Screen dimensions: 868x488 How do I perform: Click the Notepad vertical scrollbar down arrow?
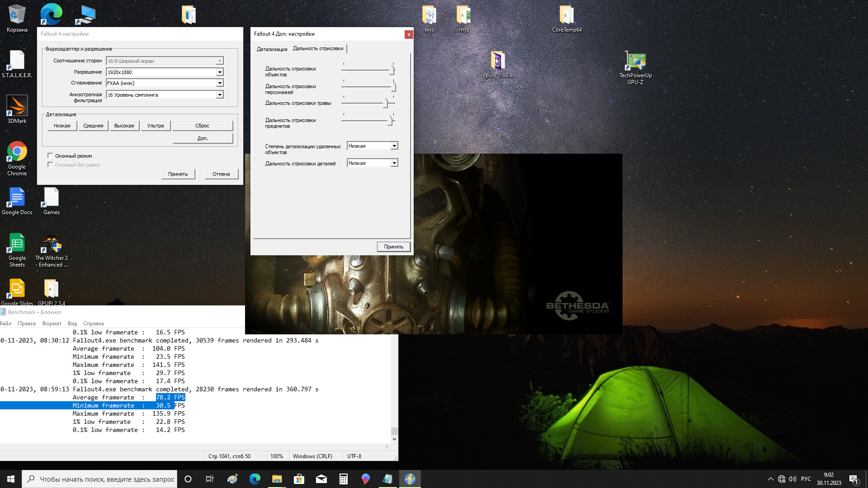pyautogui.click(x=394, y=439)
